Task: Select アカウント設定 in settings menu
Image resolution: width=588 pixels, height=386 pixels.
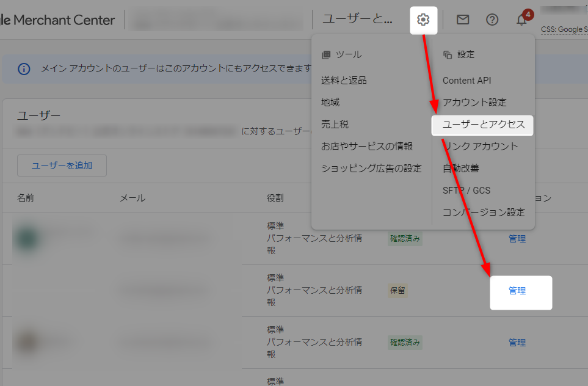Action: (474, 103)
